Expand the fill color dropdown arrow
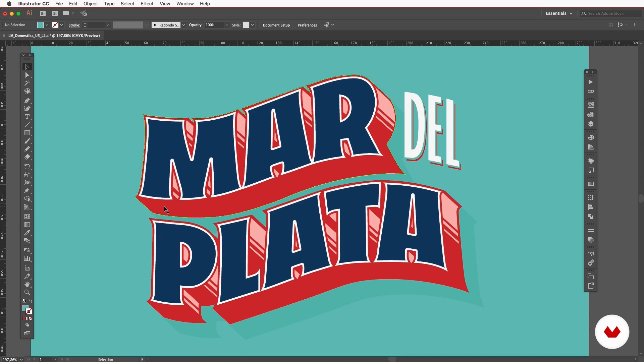The image size is (644, 362). pos(47,25)
